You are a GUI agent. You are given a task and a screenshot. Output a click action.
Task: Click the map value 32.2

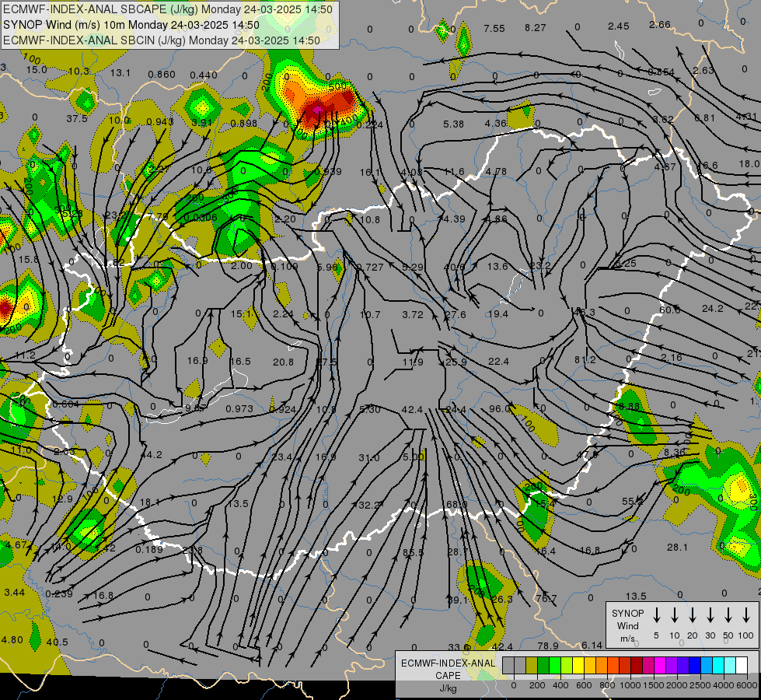(368, 506)
